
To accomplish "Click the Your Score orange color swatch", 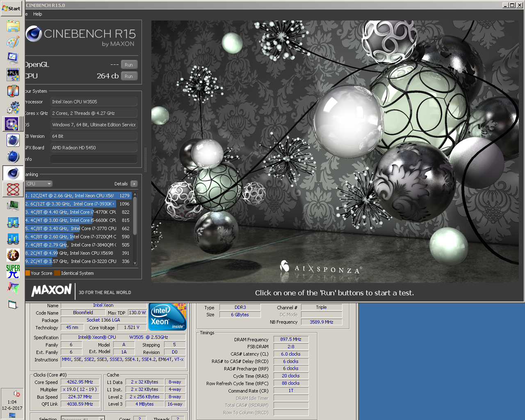I will coord(27,273).
